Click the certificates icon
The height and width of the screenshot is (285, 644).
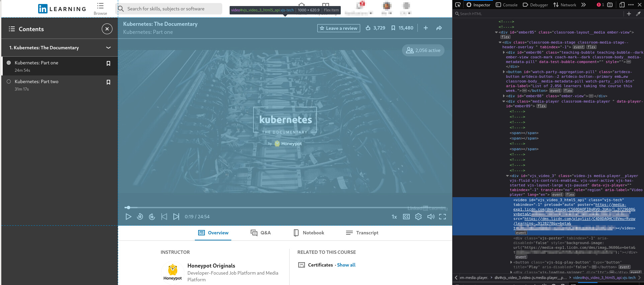[x=302, y=265]
